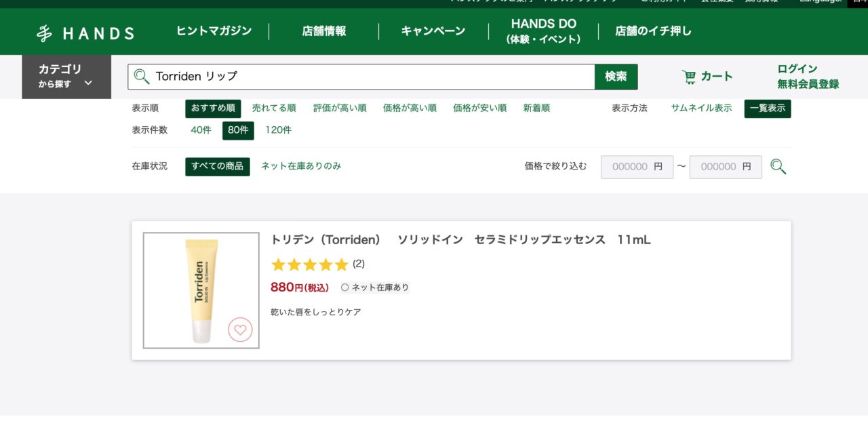
Task: Open トリデン ソリッドイン セラミドリップエッセンス title link
Action: click(x=460, y=239)
